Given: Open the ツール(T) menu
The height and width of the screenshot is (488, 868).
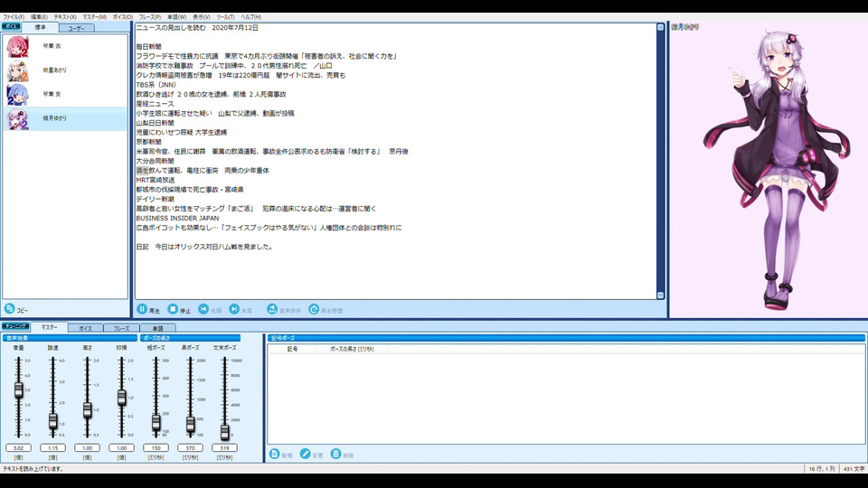Looking at the screenshot, I should point(225,17).
